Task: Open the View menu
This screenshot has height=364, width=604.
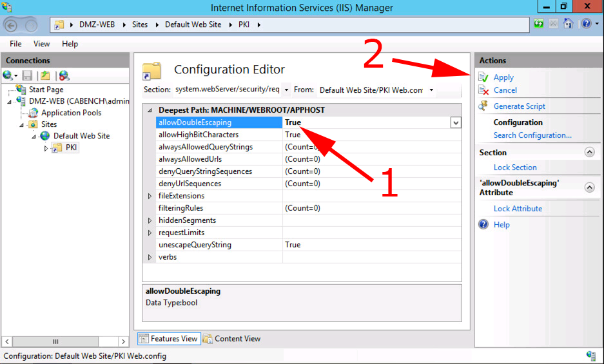Action: tap(41, 44)
